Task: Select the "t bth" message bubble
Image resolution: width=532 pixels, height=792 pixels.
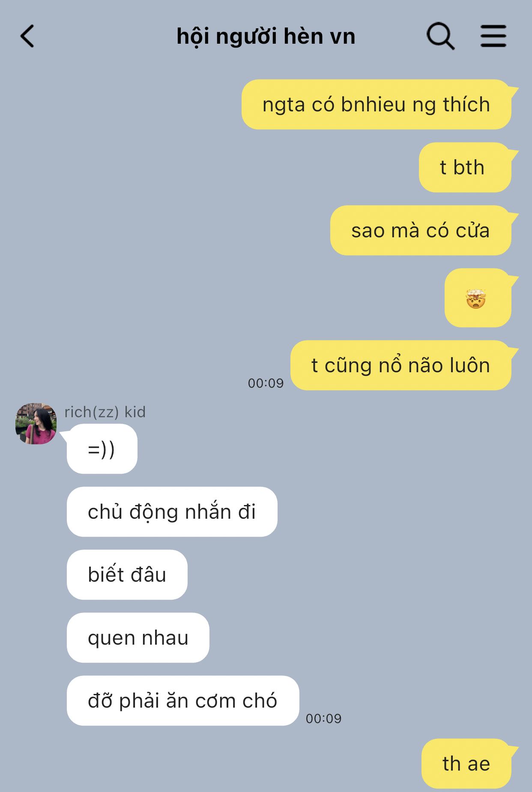Action: [465, 167]
